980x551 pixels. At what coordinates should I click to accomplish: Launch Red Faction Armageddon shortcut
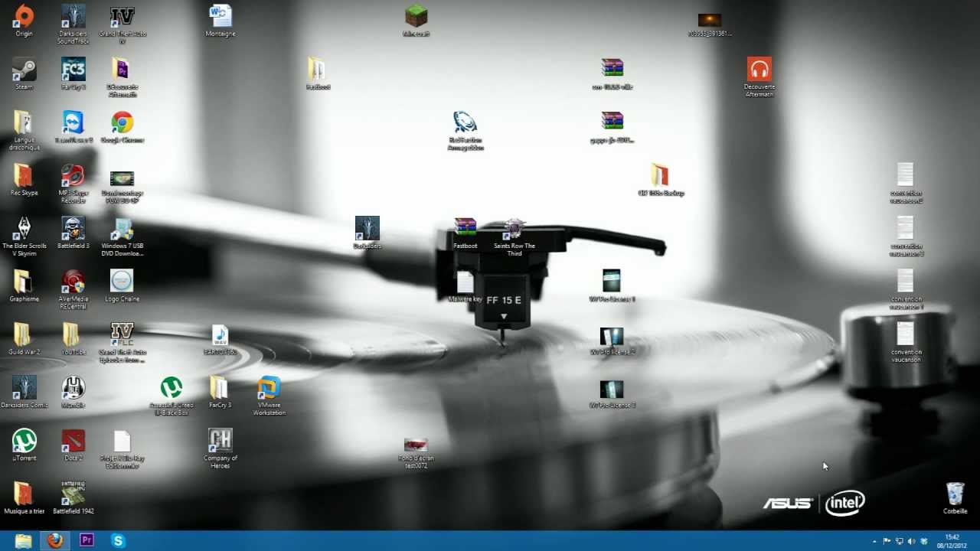point(465,122)
